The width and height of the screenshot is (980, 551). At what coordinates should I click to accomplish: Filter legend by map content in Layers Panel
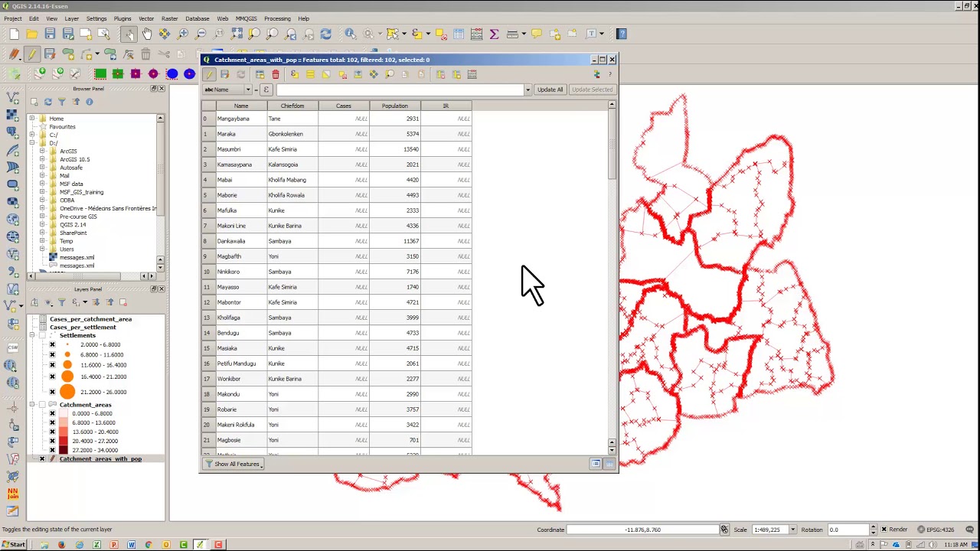[61, 302]
